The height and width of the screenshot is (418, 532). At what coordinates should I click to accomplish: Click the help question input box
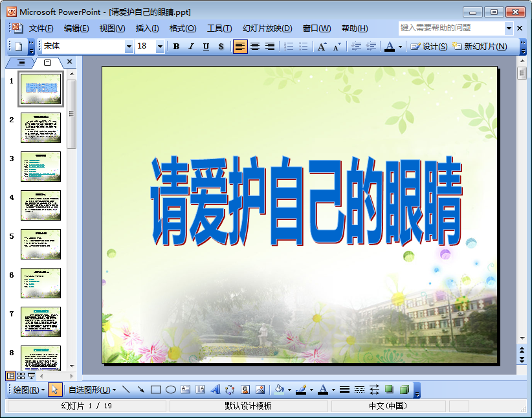coord(451,28)
